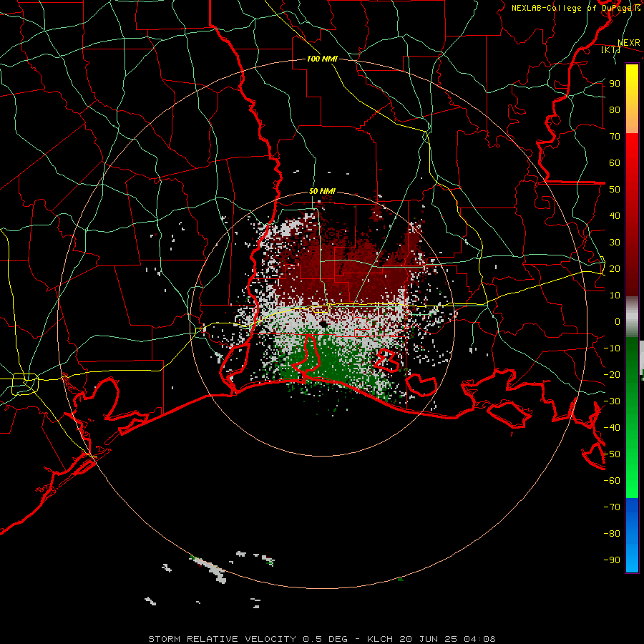The width and height of the screenshot is (644, 644).
Task: Click the -20 knot scale label
Action: click(x=612, y=374)
